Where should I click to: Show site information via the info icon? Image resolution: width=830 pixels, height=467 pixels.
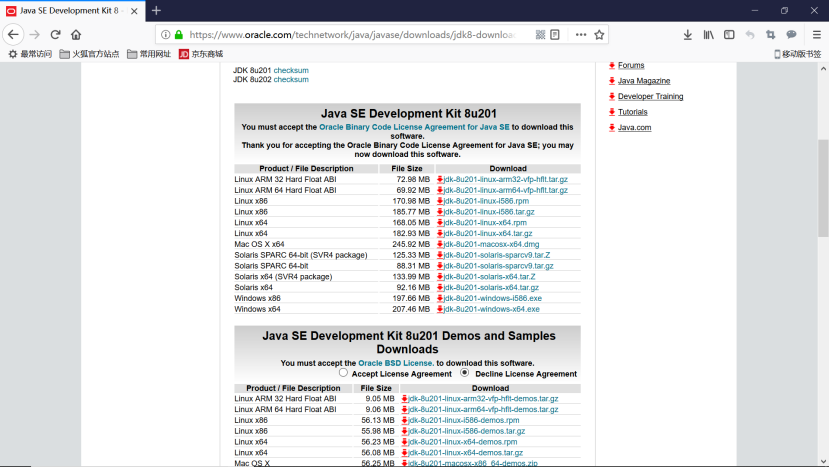pos(165,35)
